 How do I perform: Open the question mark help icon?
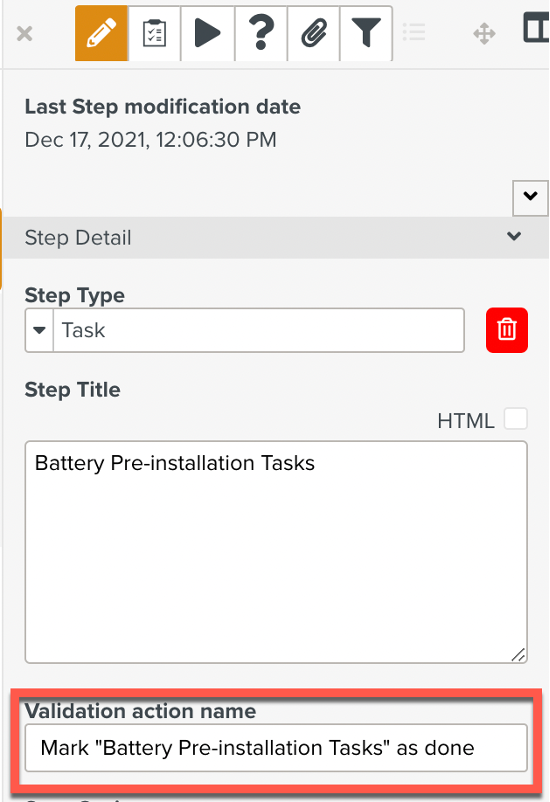point(261,33)
